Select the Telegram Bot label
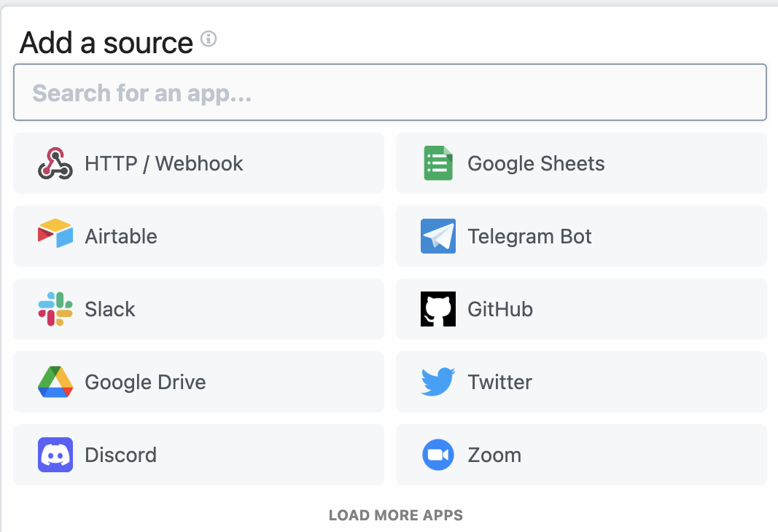 [529, 237]
